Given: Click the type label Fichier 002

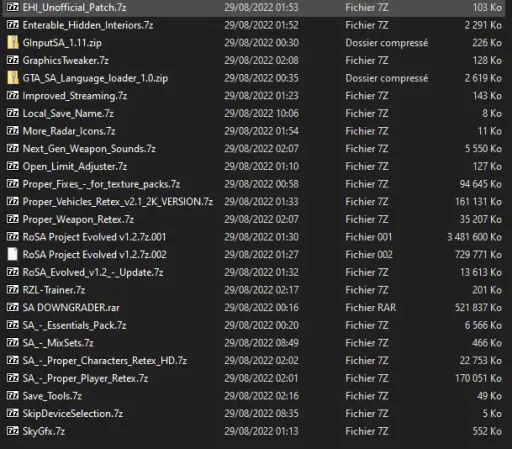Looking at the screenshot, I should 369,255.
